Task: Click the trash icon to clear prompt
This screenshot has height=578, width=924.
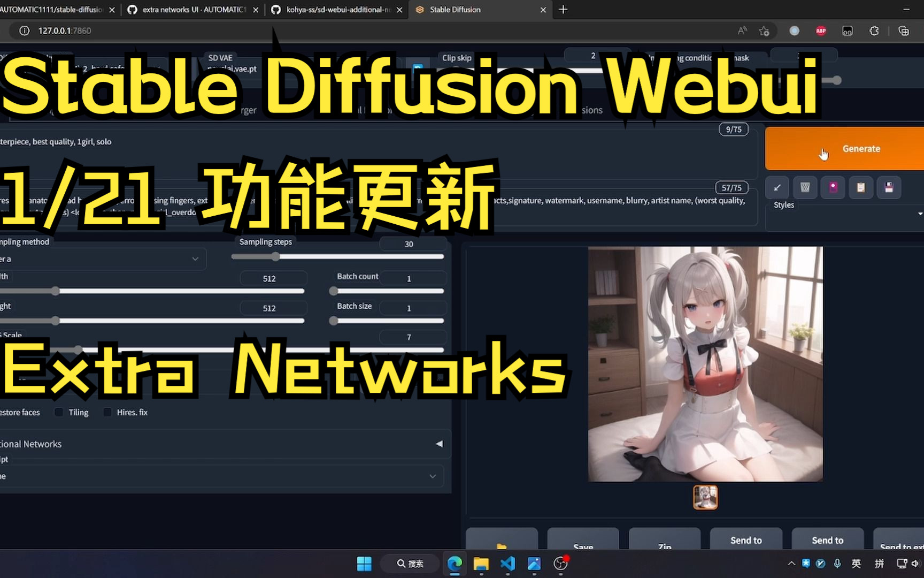Action: tap(805, 187)
